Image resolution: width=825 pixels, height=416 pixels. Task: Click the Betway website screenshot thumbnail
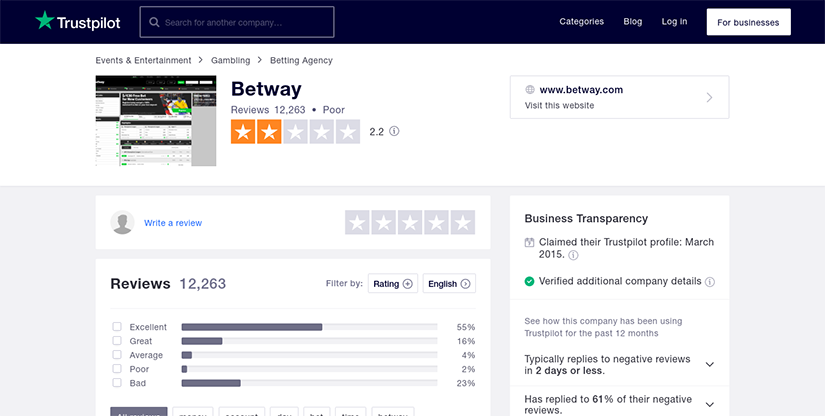(x=155, y=121)
